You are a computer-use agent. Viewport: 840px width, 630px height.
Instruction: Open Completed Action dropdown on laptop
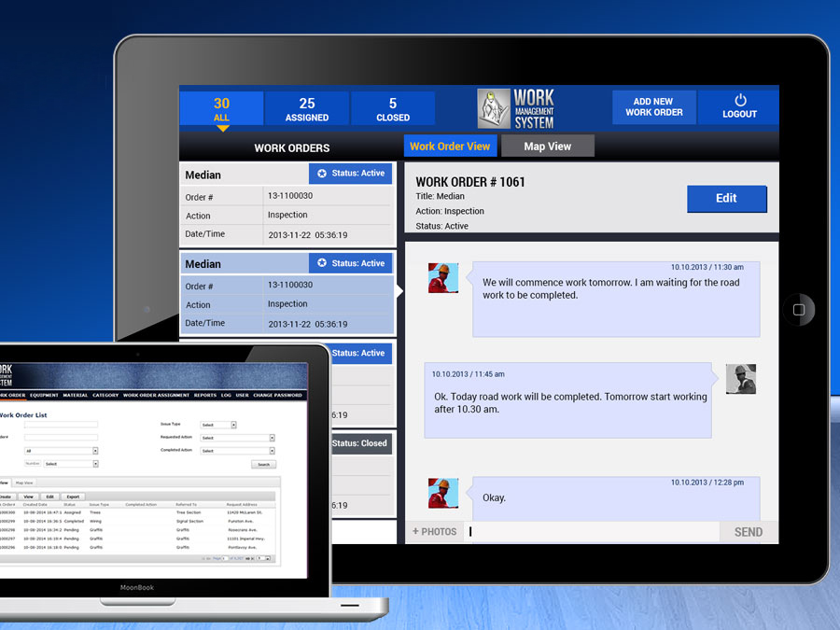(x=237, y=451)
